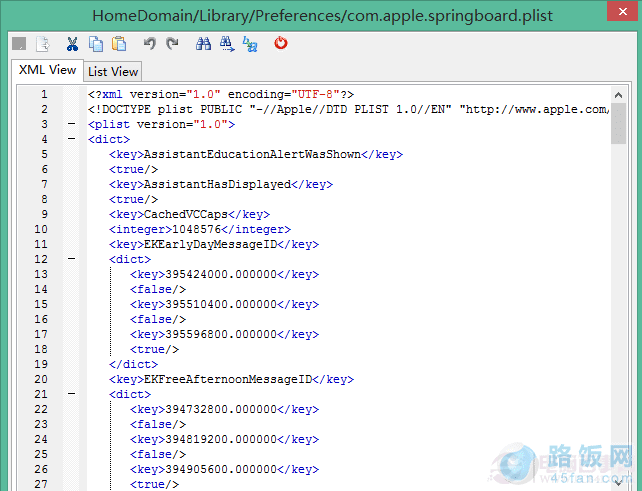
Task: Click key 394905600.000000 line
Action: pos(224,469)
